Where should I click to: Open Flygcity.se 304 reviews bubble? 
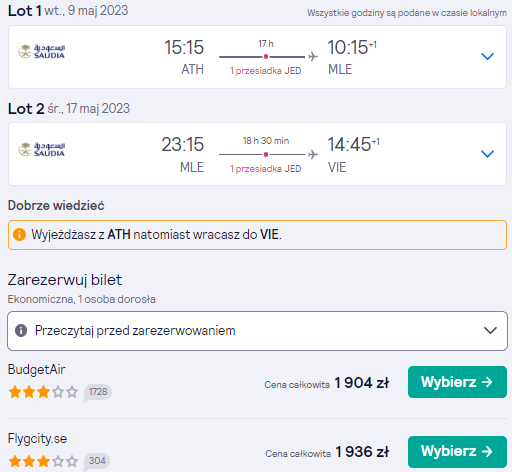[97, 461]
